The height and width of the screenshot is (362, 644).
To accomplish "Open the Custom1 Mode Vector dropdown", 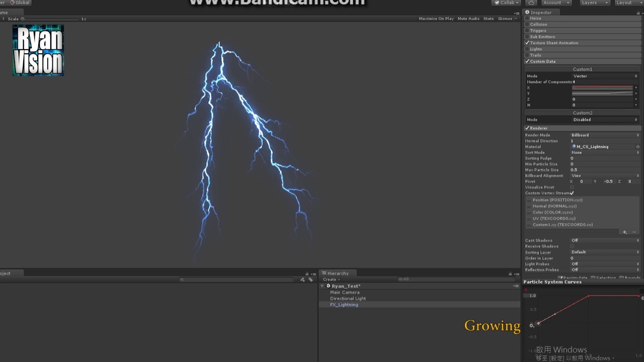I will click(x=604, y=76).
